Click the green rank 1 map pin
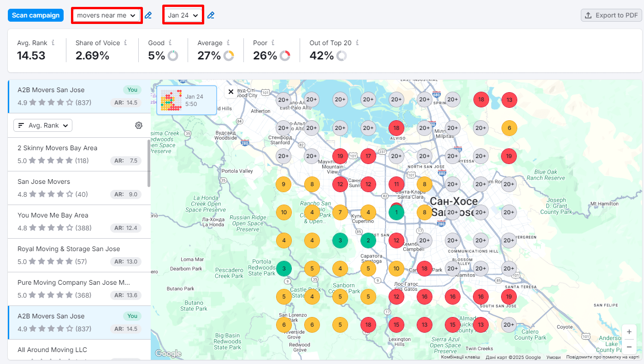The image size is (644, 364). [x=396, y=213]
